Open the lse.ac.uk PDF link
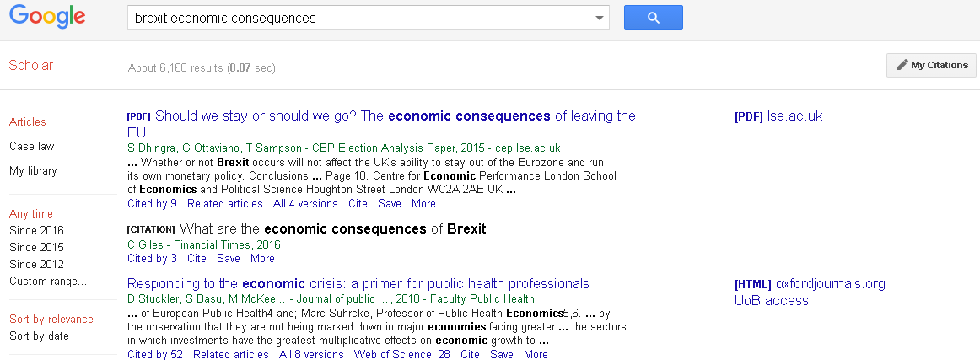980x360 pixels. pos(794,116)
